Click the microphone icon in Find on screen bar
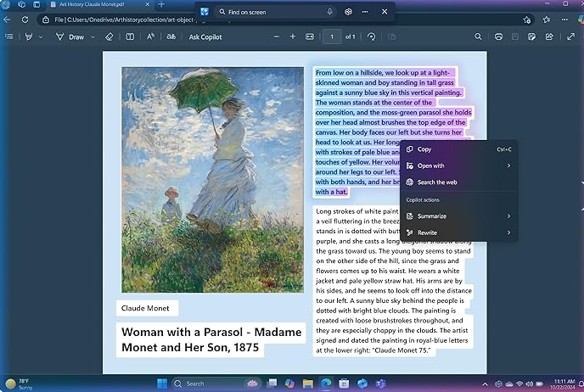The width and height of the screenshot is (584, 392). coord(329,12)
